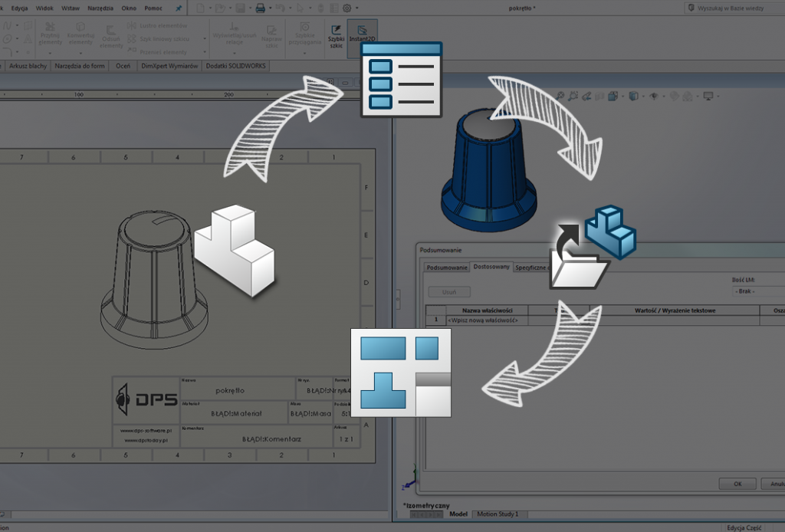Click the Save icon in the toolbar

click(x=240, y=8)
